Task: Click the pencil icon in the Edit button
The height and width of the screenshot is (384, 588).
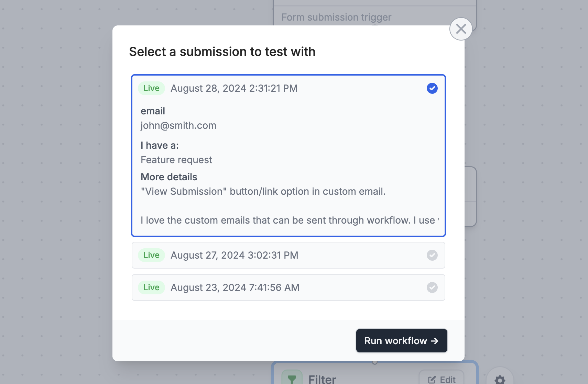Action: tap(432, 380)
